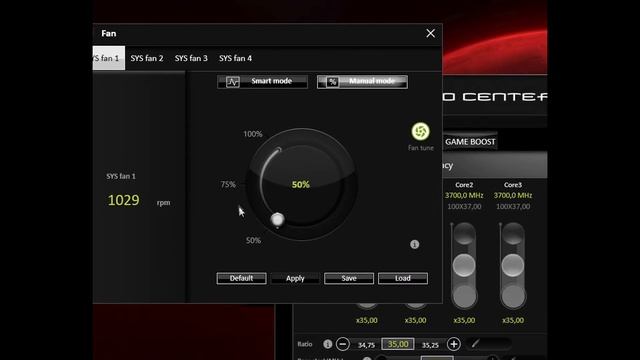
Task: Decrease Ratio with the minus button
Action: [343, 344]
